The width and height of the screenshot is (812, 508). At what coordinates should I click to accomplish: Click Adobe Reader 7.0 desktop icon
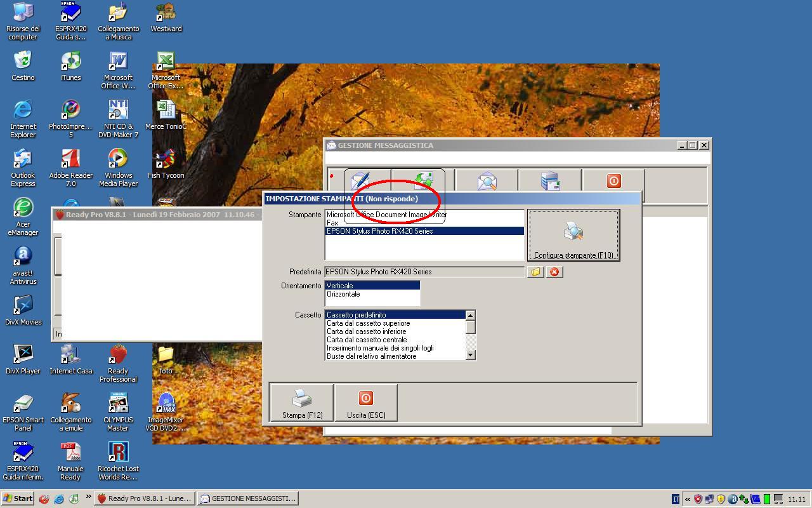(x=70, y=168)
